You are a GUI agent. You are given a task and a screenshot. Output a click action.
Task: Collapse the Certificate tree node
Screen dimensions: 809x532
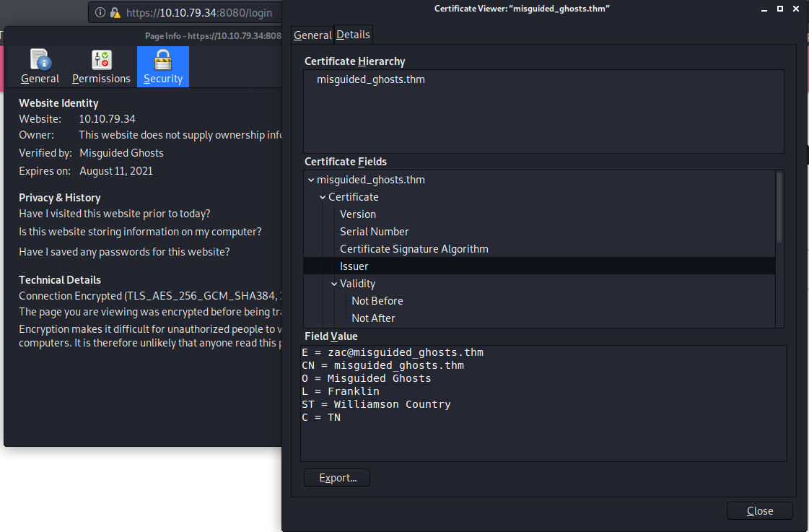click(x=322, y=197)
